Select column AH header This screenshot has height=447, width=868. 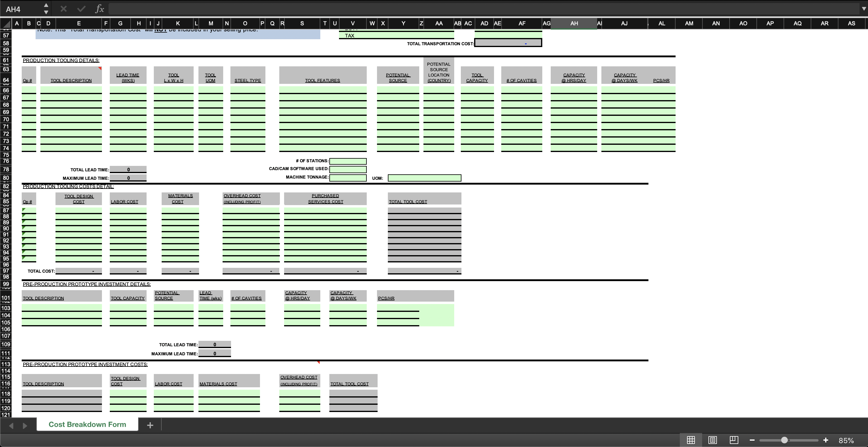(574, 23)
